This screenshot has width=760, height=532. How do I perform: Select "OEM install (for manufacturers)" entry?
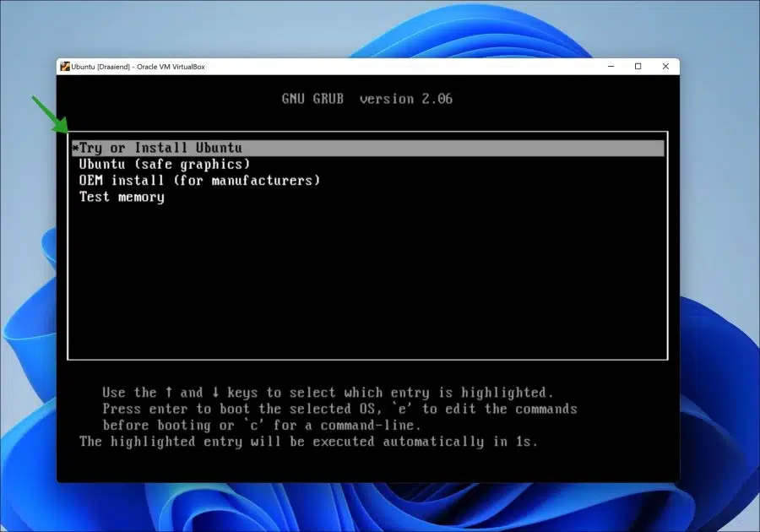point(199,181)
